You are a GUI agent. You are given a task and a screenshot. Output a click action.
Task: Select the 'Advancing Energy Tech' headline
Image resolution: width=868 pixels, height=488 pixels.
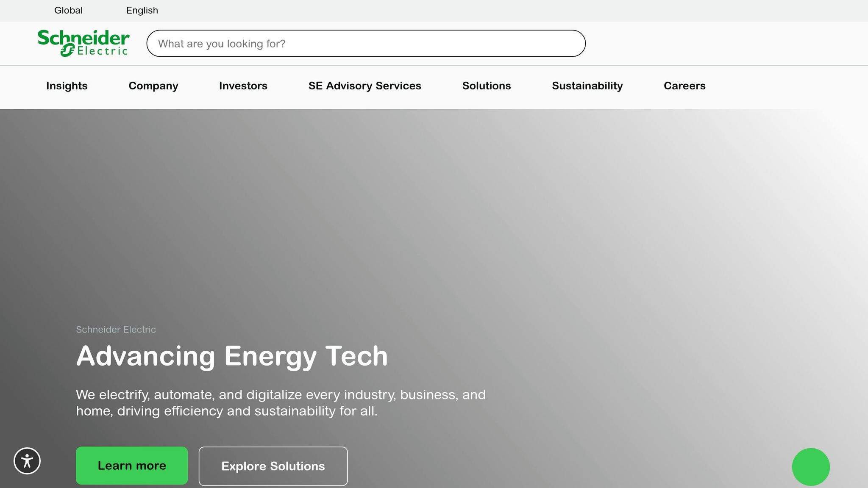(x=232, y=356)
